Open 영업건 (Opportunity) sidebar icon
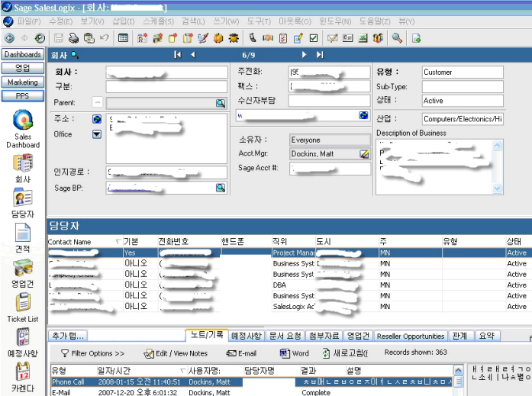 click(23, 273)
